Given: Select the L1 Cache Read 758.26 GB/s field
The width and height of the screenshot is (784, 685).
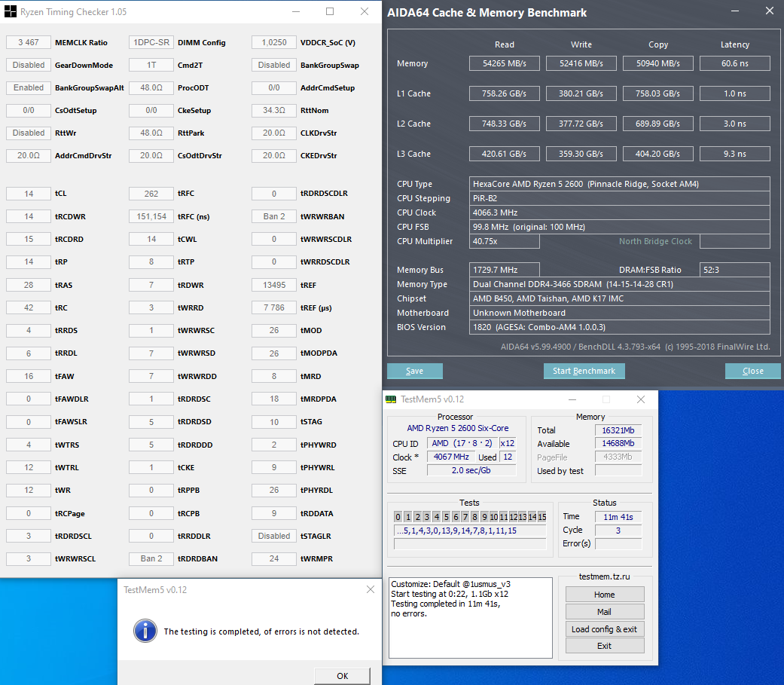Looking at the screenshot, I should tap(505, 93).
